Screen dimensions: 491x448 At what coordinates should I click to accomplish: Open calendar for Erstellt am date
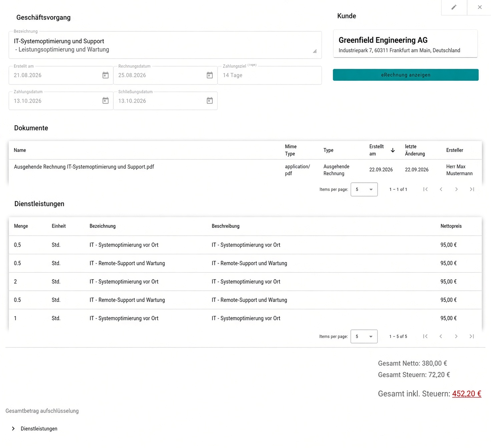click(105, 75)
